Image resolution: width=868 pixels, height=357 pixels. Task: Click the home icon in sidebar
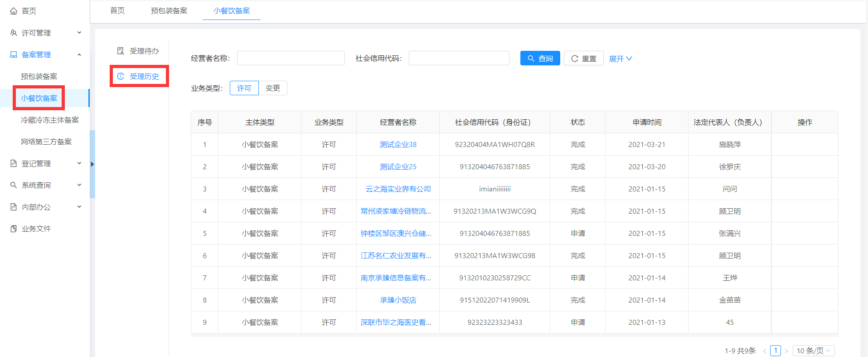[14, 11]
